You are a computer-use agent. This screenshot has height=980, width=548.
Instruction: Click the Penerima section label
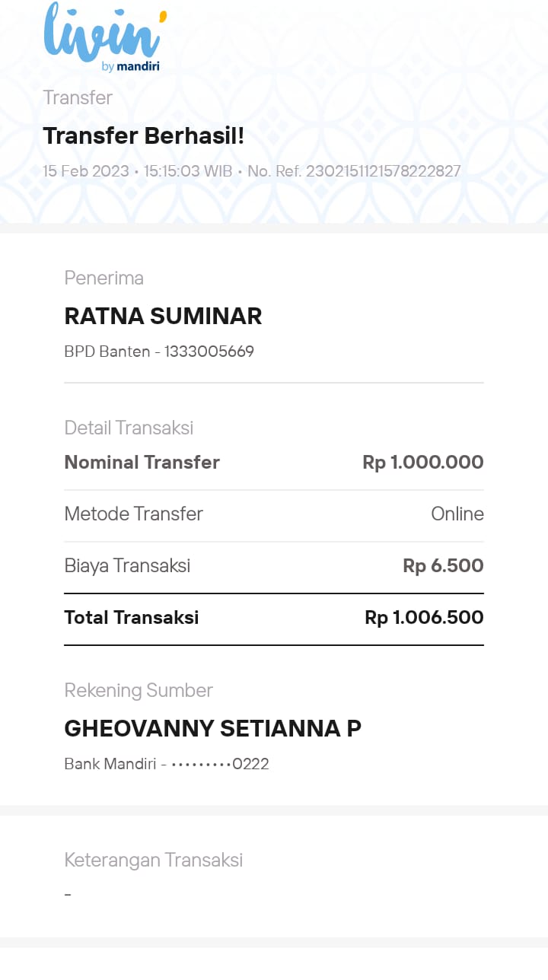[104, 278]
